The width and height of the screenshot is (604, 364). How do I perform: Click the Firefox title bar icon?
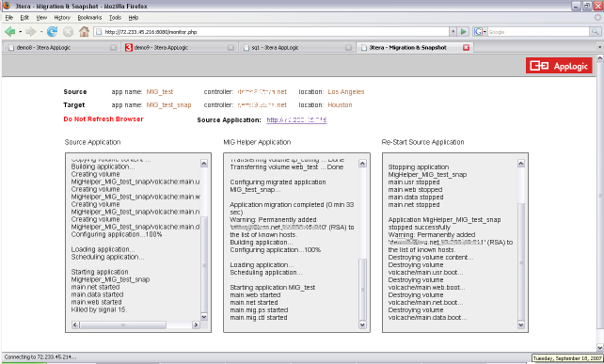coord(7,6)
